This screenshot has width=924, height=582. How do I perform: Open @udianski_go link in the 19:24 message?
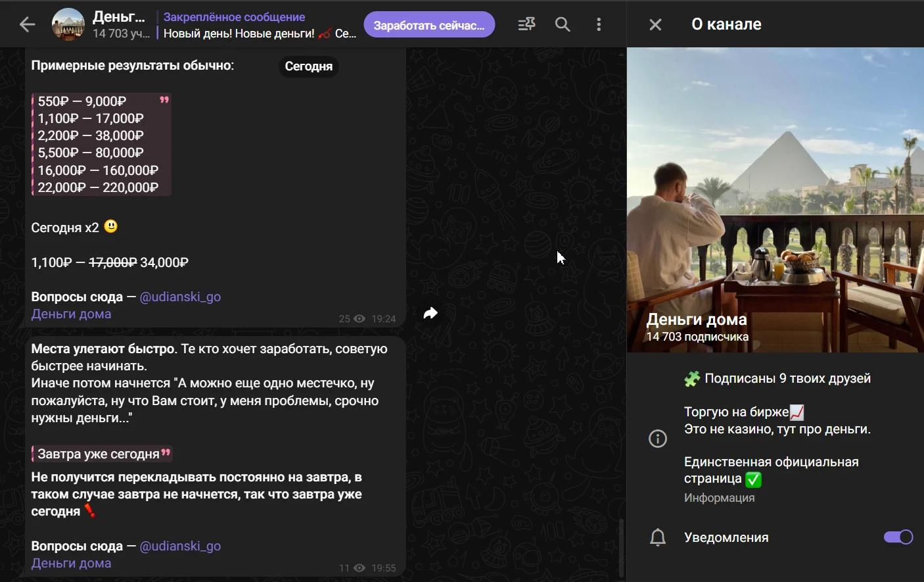pos(180,297)
